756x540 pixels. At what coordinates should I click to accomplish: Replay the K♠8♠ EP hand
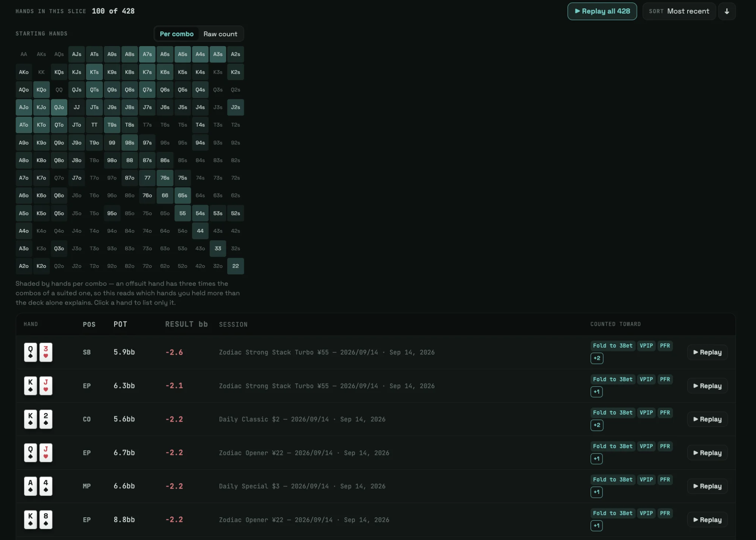pyautogui.click(x=707, y=520)
